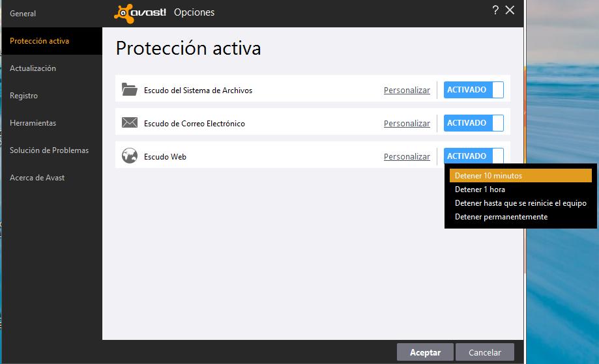Select Protección activa in the sidebar
The height and width of the screenshot is (364, 599).
pos(52,41)
